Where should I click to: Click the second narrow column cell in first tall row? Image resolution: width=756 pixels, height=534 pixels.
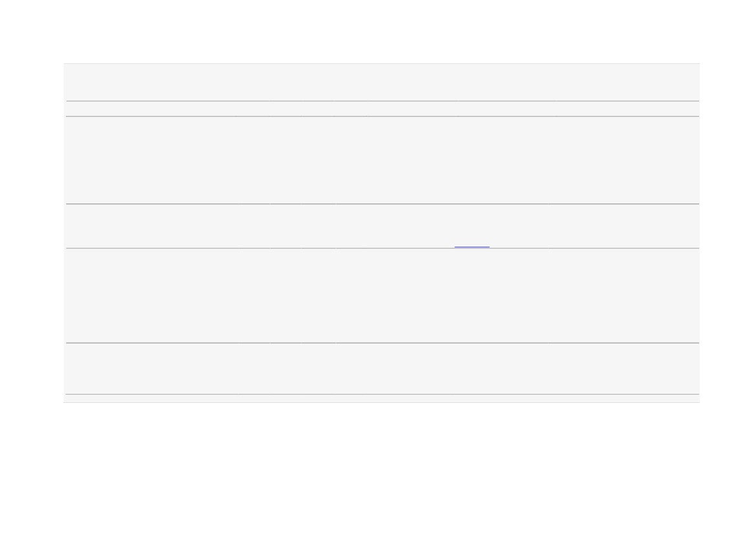(286, 160)
